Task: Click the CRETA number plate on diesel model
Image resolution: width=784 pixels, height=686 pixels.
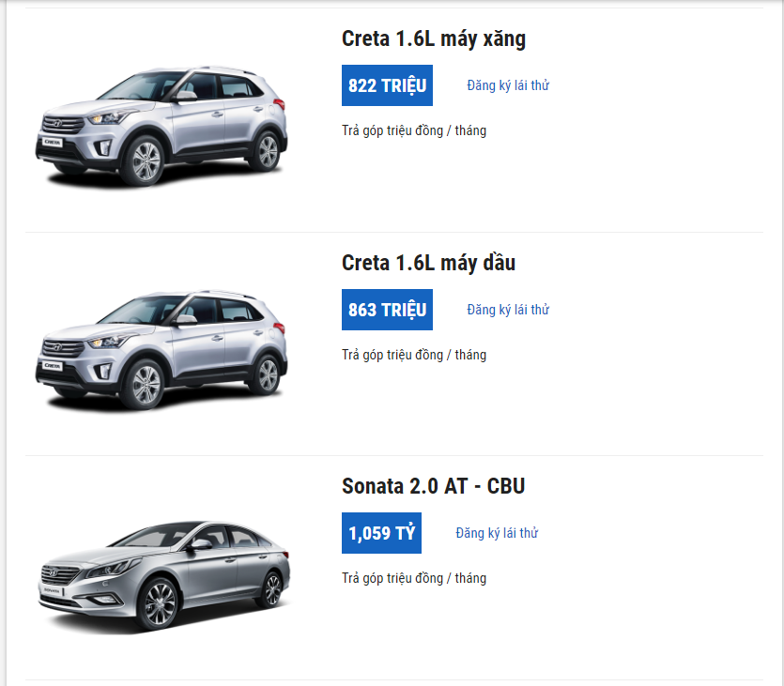Action: coord(53,366)
